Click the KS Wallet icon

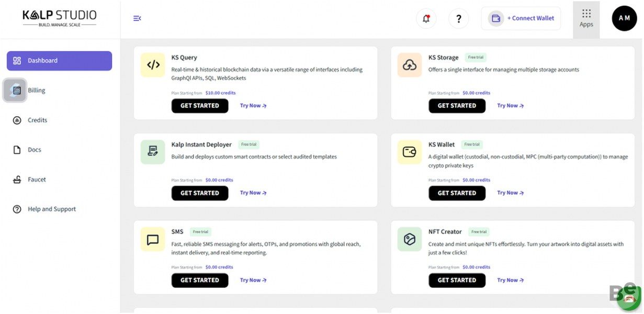(410, 152)
